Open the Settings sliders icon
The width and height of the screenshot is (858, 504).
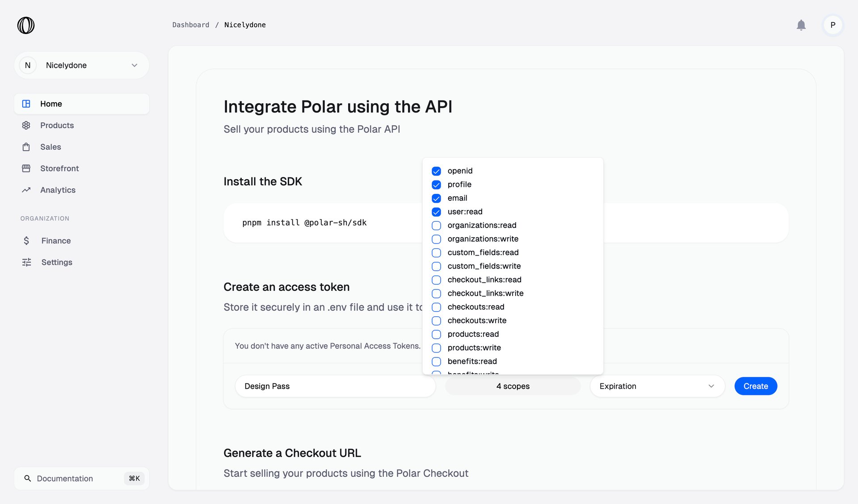(26, 262)
